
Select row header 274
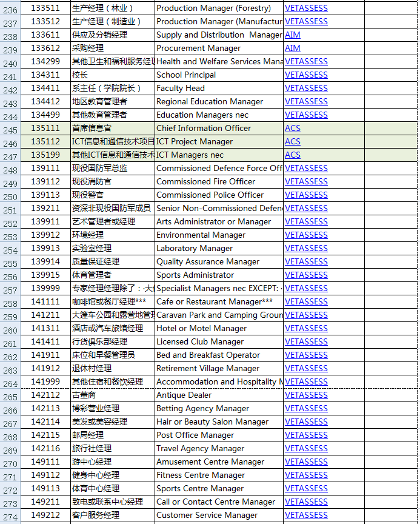10,516
